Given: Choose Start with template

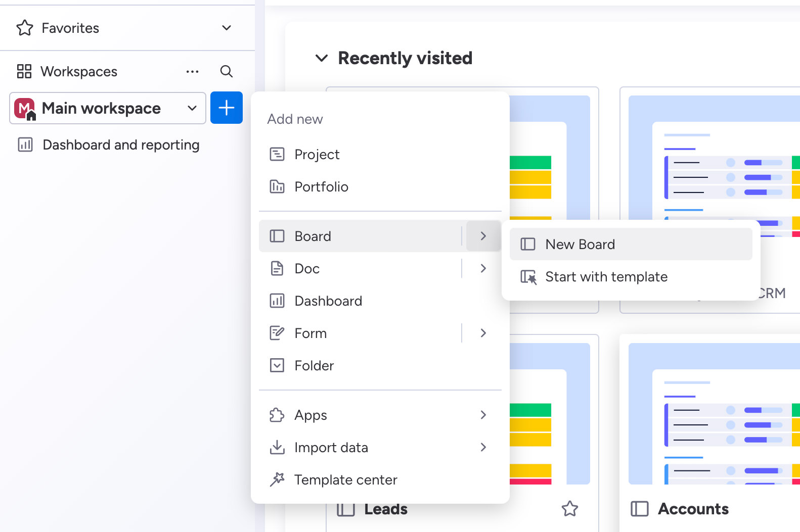Looking at the screenshot, I should point(631,276).
